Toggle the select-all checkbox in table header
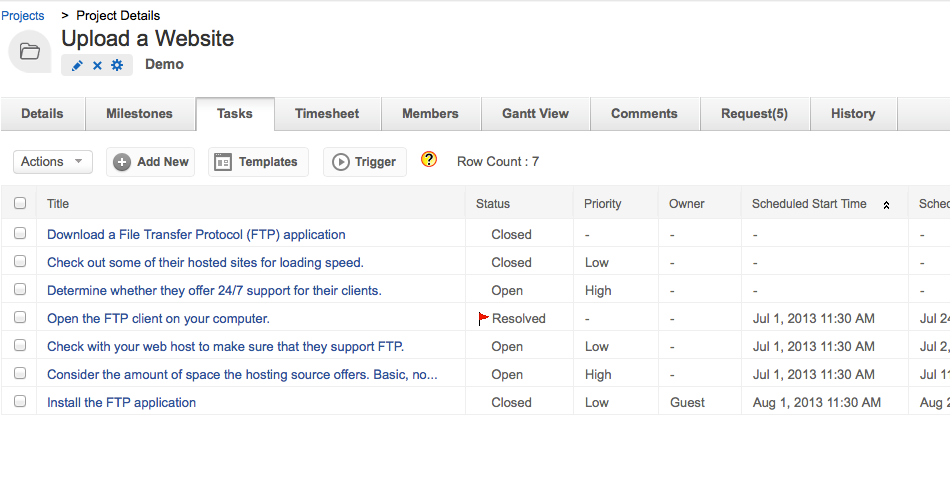 (20, 204)
